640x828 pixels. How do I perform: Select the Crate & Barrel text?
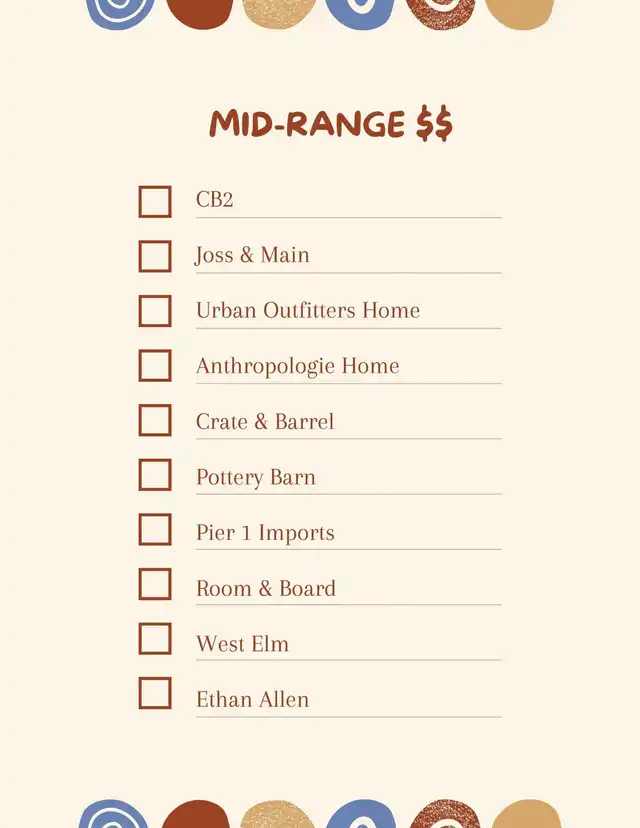coord(264,421)
